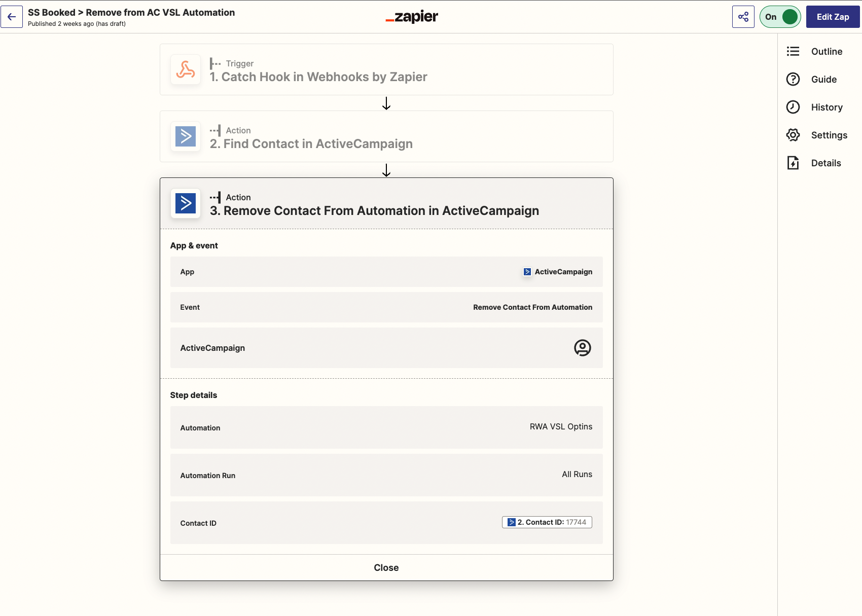
Task: Close the step details panel
Action: pyautogui.click(x=386, y=568)
